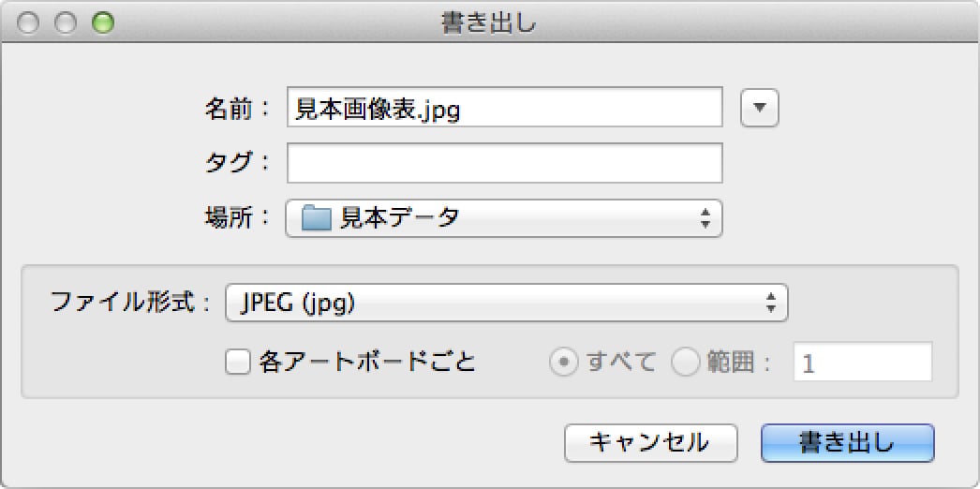Viewport: 980px width, 489px height.
Task: Select the すべて radio button
Action: [563, 363]
